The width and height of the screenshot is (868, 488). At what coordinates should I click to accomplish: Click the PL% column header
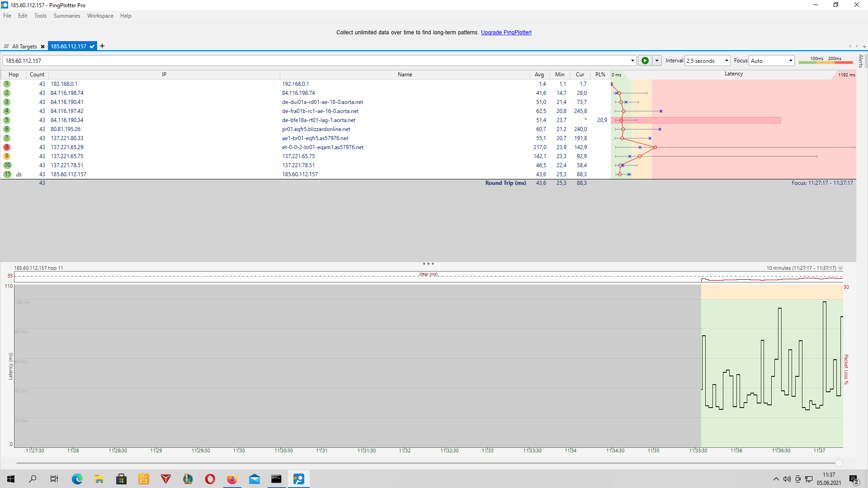pyautogui.click(x=600, y=75)
